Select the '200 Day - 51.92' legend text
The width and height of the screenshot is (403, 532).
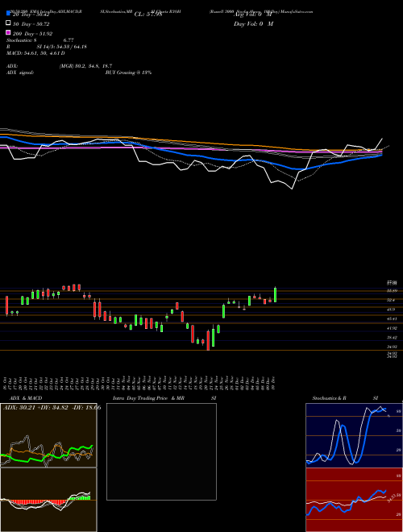click(32, 34)
